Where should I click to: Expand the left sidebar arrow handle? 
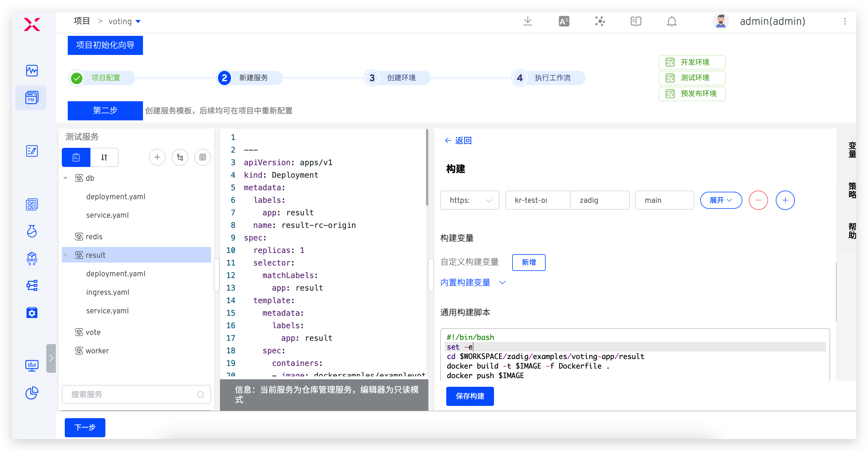pyautogui.click(x=51, y=358)
